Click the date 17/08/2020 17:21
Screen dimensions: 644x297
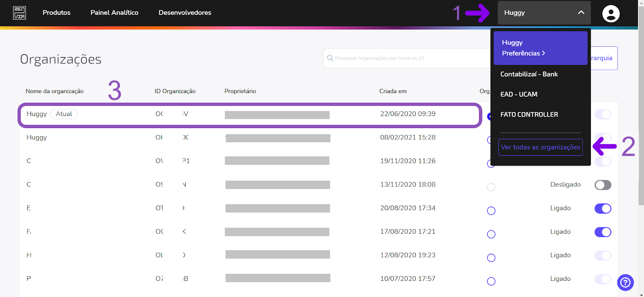point(408,231)
